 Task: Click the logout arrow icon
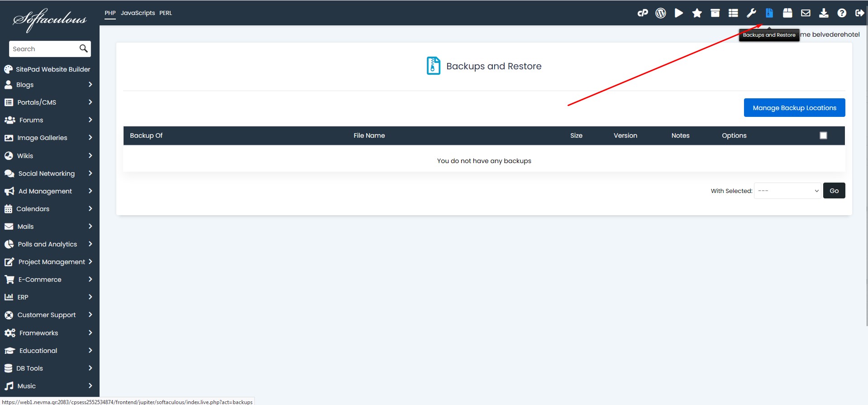click(859, 13)
